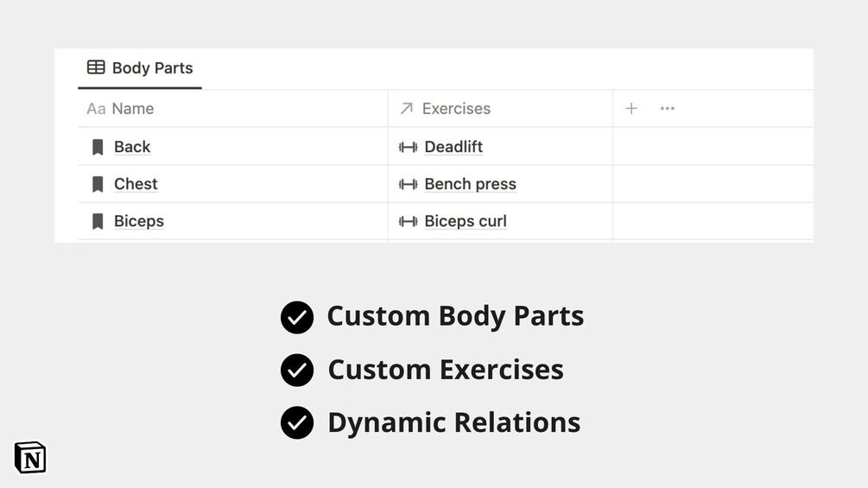868x488 pixels.
Task: Click the bookmark icon beside Back
Action: (98, 147)
